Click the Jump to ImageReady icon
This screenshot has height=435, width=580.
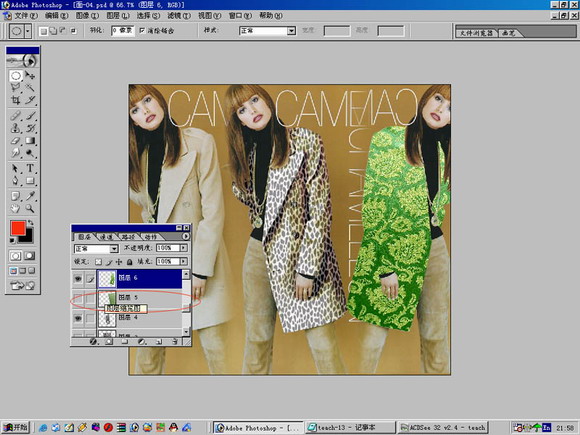pos(23,285)
